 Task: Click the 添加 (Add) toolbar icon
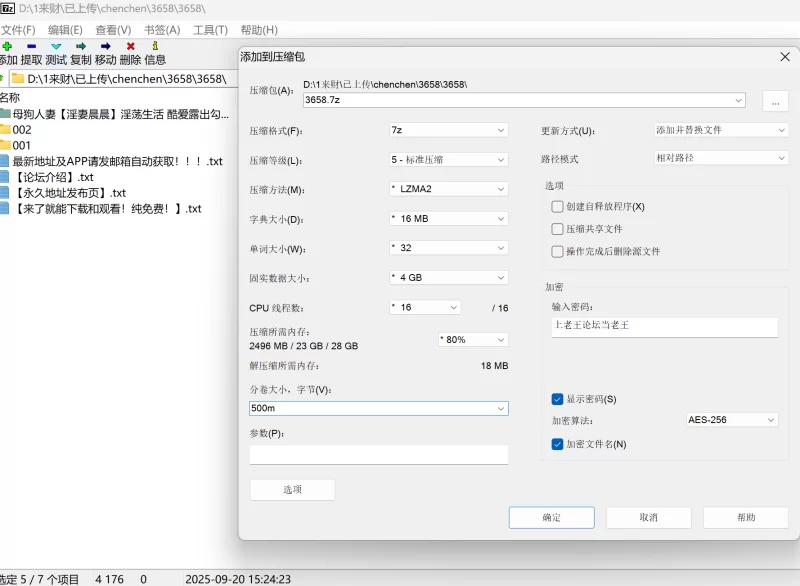click(x=8, y=46)
